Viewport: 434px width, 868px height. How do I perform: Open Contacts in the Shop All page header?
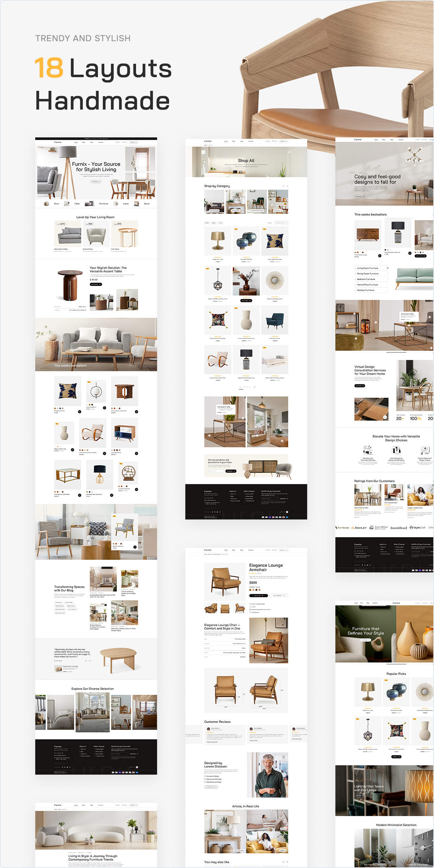click(251, 141)
